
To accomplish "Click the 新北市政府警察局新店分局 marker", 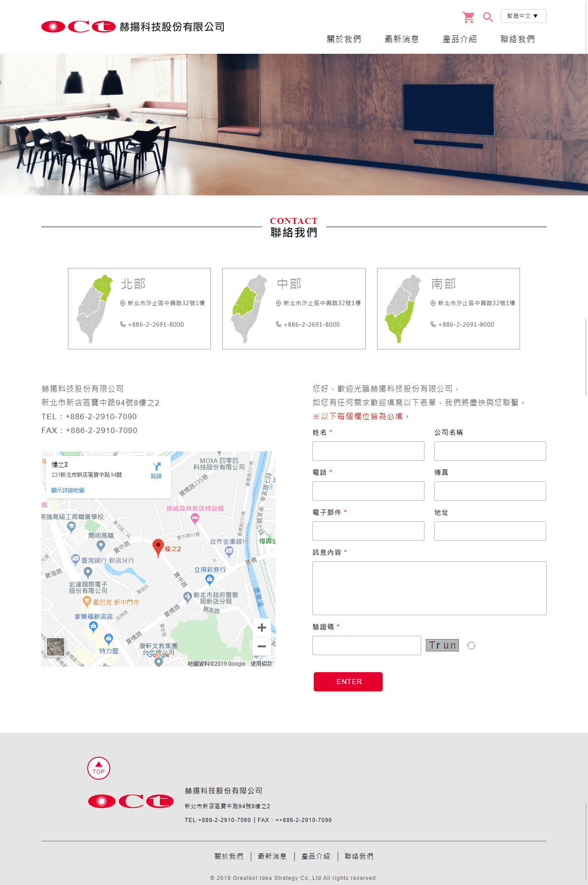I will click(x=187, y=597).
